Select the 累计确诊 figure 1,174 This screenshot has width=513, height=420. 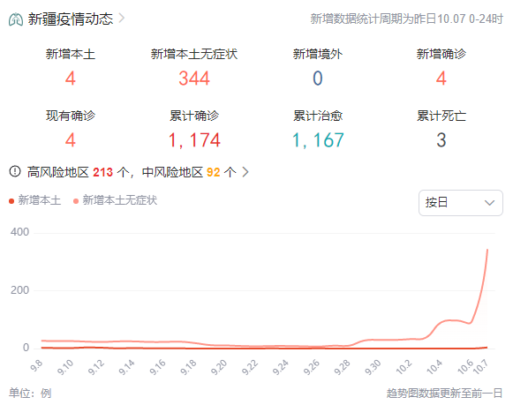194,140
